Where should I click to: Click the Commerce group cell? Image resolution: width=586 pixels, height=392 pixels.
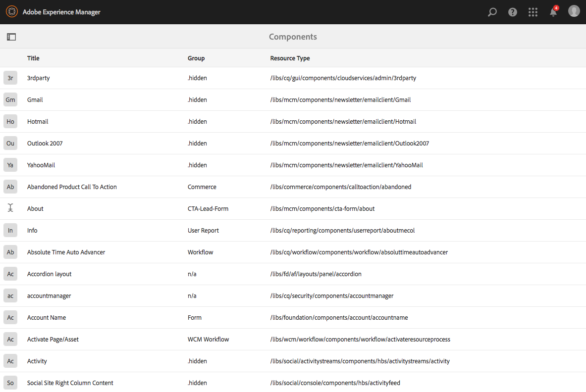pyautogui.click(x=202, y=187)
